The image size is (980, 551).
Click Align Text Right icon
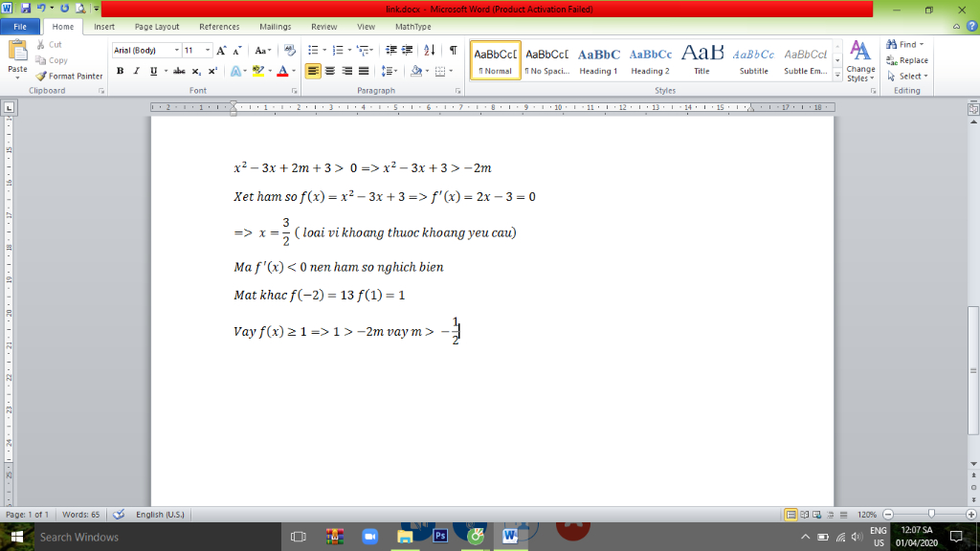point(346,71)
